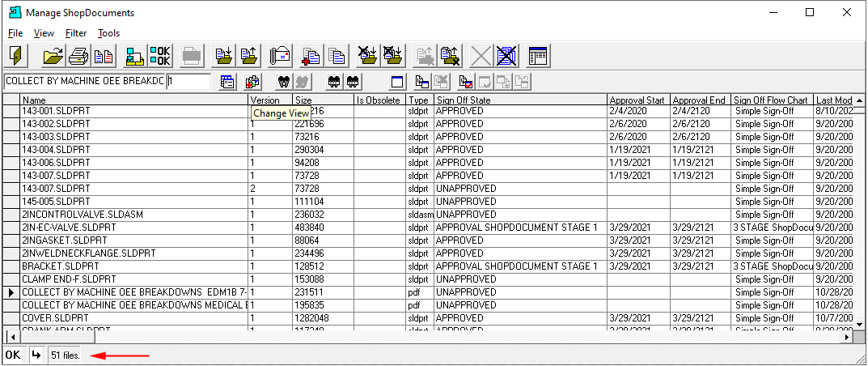Select the 2INGASKET.SLDPRT file name

[x=65, y=240]
